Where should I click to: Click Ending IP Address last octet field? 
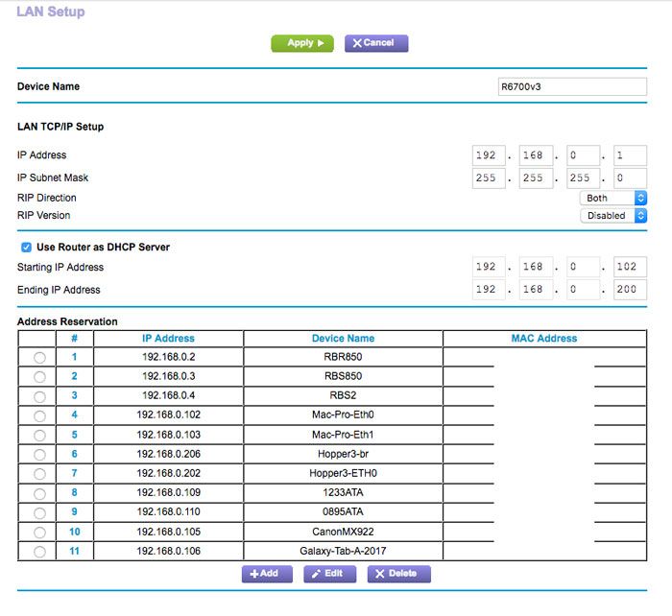631,290
